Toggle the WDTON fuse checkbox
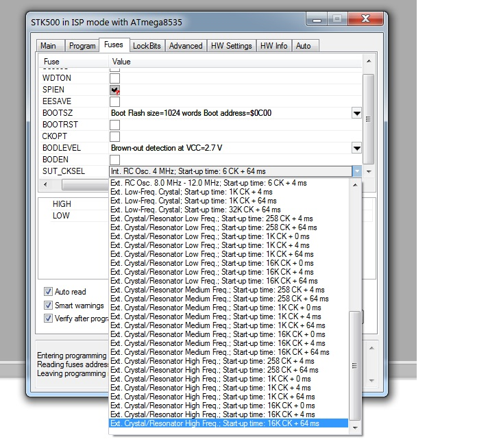 (x=115, y=78)
